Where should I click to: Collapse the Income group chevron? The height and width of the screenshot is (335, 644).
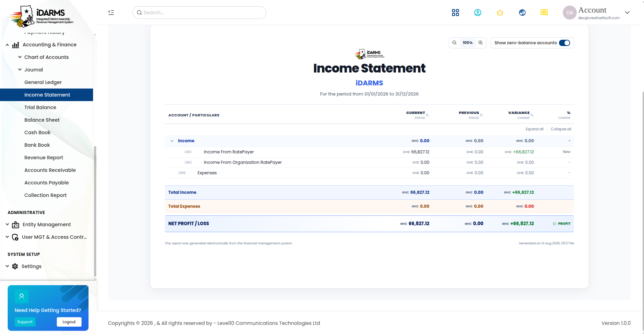(172, 141)
